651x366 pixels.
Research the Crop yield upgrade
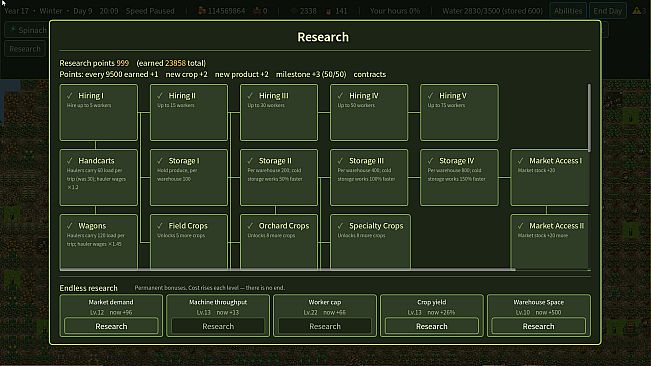pyautogui.click(x=432, y=327)
